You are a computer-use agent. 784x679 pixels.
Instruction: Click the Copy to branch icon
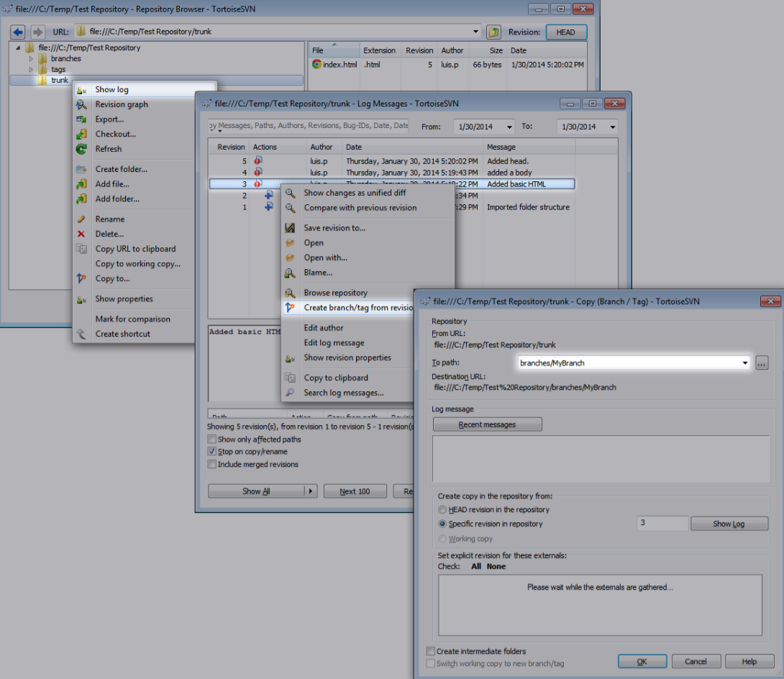(x=81, y=278)
